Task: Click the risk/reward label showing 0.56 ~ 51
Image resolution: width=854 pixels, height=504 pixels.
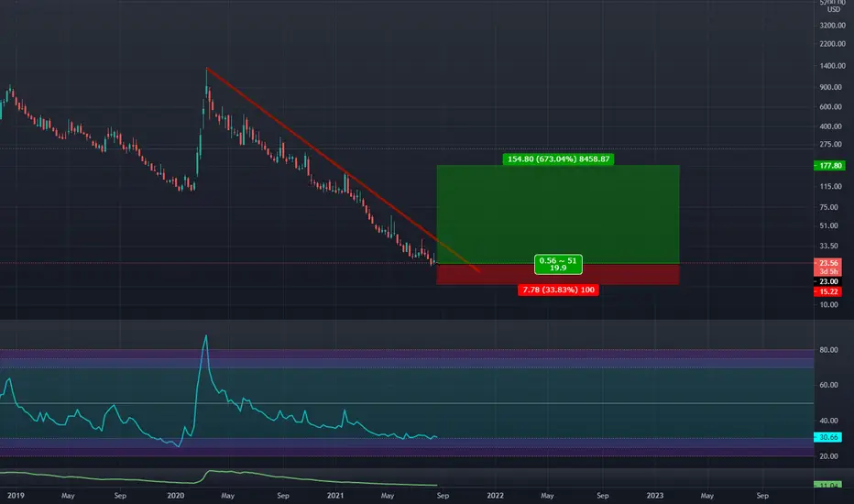Action: coord(558,264)
